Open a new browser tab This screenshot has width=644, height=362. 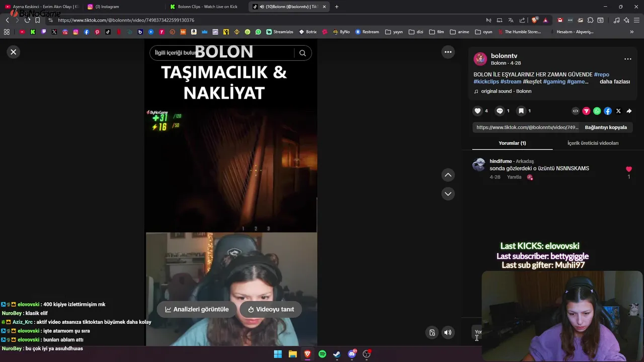(337, 7)
